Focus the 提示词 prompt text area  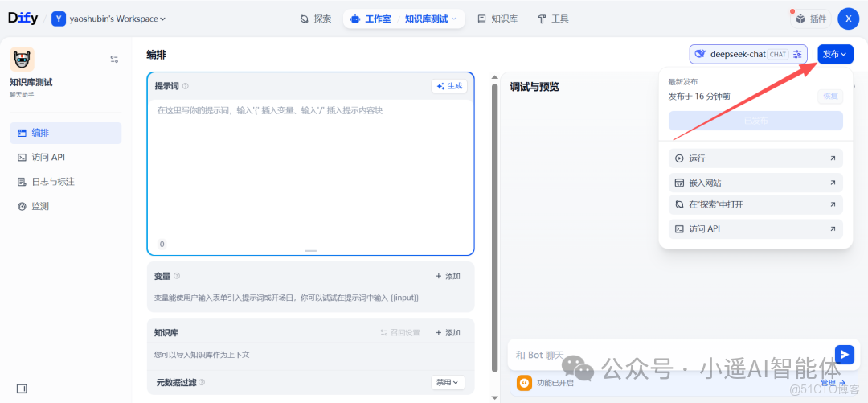310,169
